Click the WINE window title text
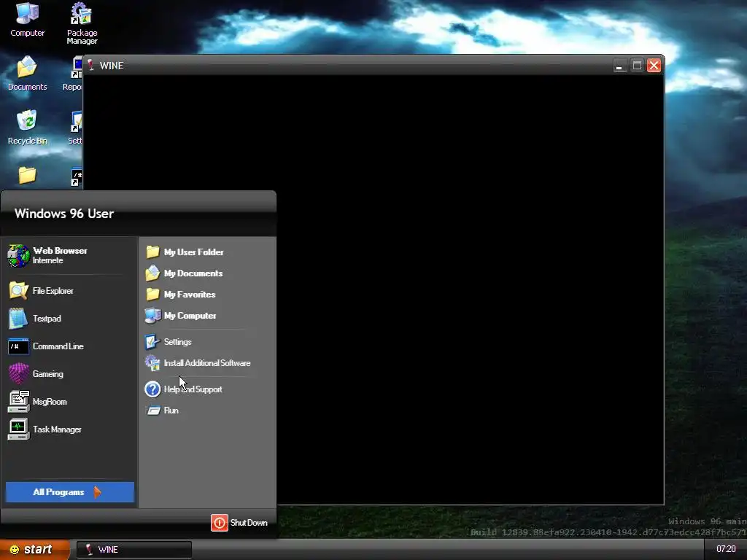 (112, 66)
